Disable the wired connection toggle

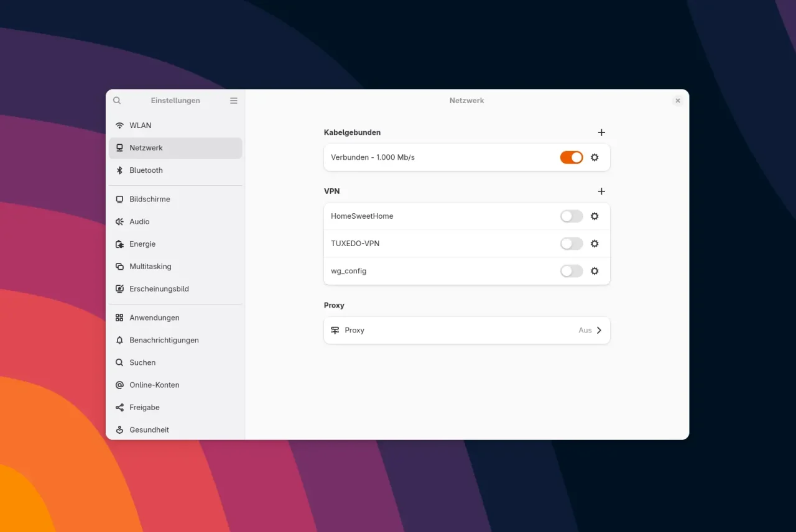[572, 158]
